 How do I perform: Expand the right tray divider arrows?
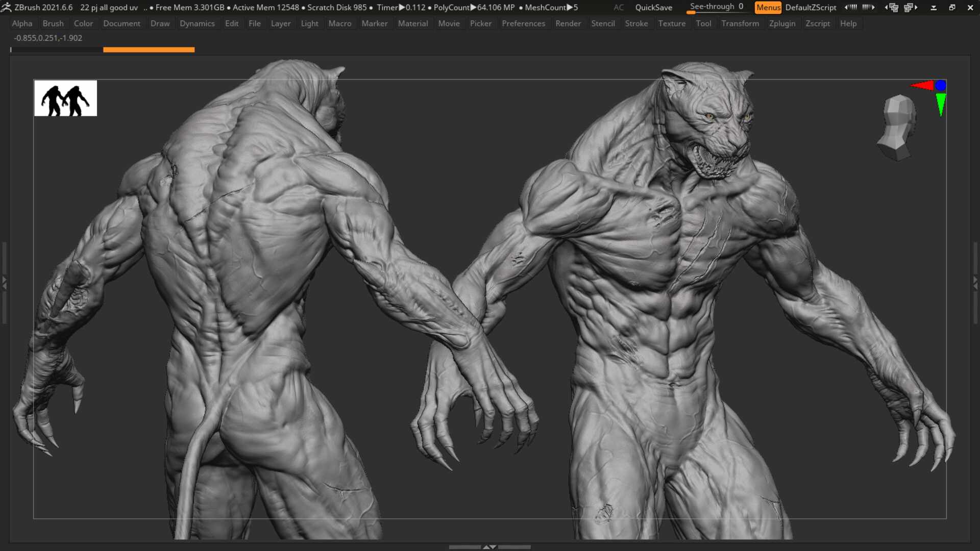[975, 282]
